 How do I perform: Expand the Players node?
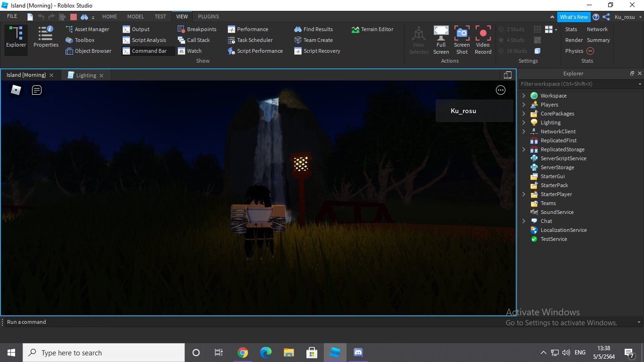point(523,105)
